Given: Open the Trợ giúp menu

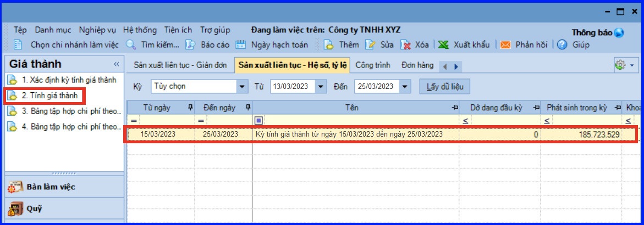Looking at the screenshot, I should pos(215,30).
